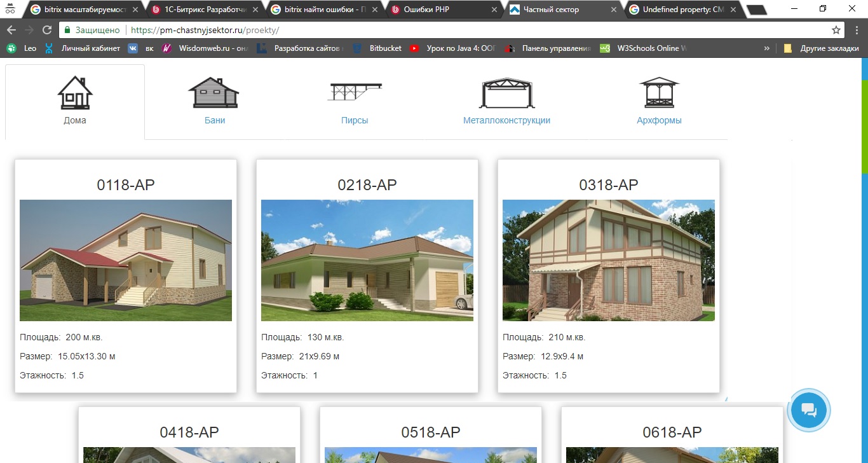The height and width of the screenshot is (463, 868).
Task: Switch to 1С-Битрикс Разработчи tab
Action: click(203, 10)
